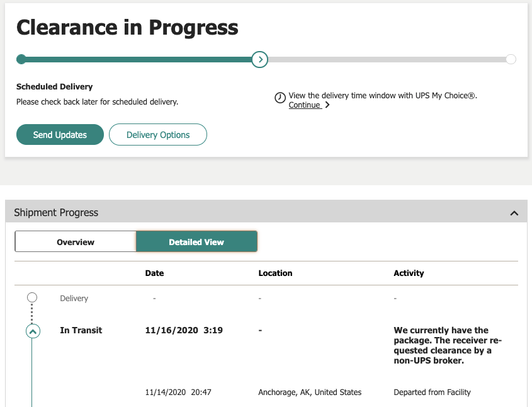Image resolution: width=532 pixels, height=407 pixels.
Task: Click the View delivery time window text
Action: click(x=383, y=96)
